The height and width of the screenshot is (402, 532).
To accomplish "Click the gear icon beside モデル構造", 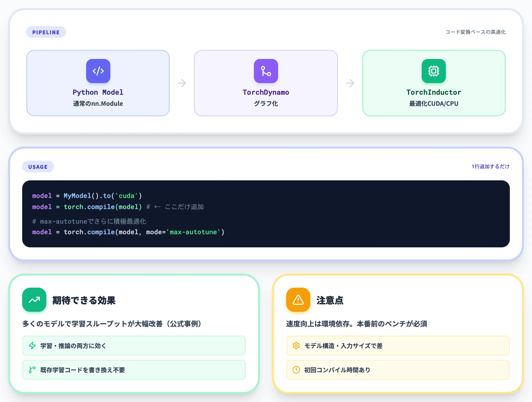I will tap(296, 346).
